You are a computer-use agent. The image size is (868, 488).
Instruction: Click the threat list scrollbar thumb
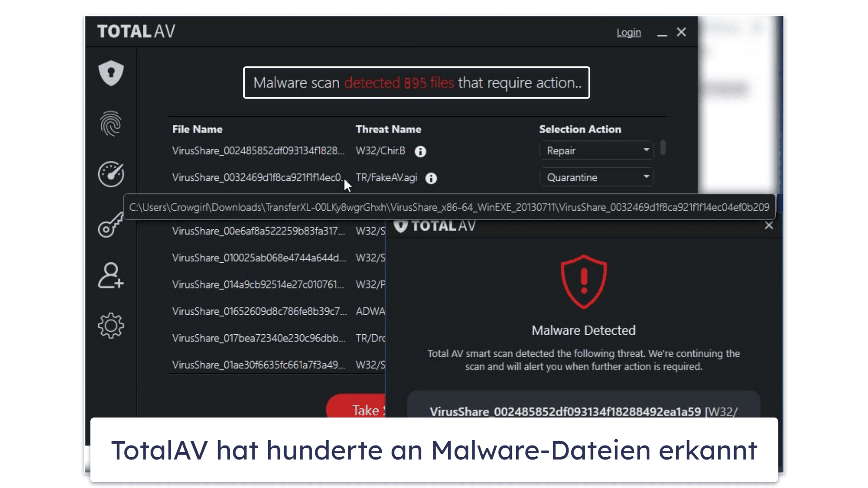pos(663,147)
